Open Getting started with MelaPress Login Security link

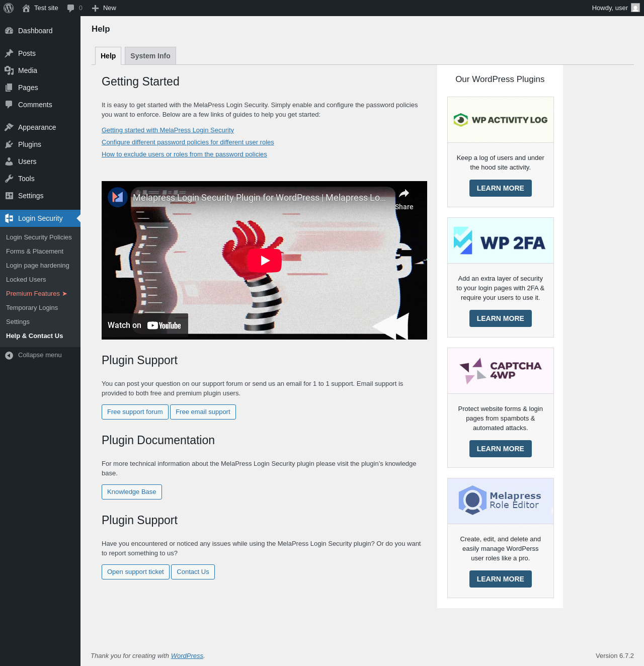168,130
